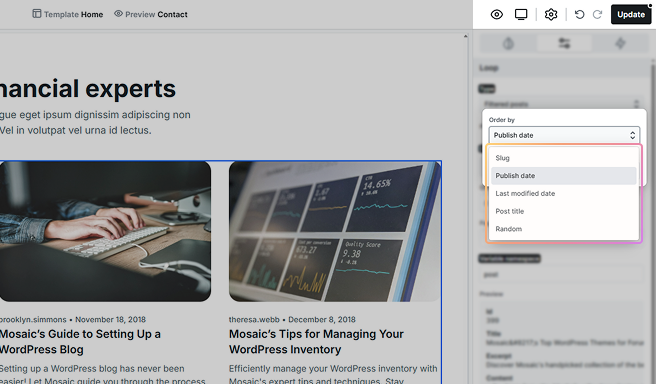Click the Template layout icon
The image size is (656, 384).
[37, 14]
